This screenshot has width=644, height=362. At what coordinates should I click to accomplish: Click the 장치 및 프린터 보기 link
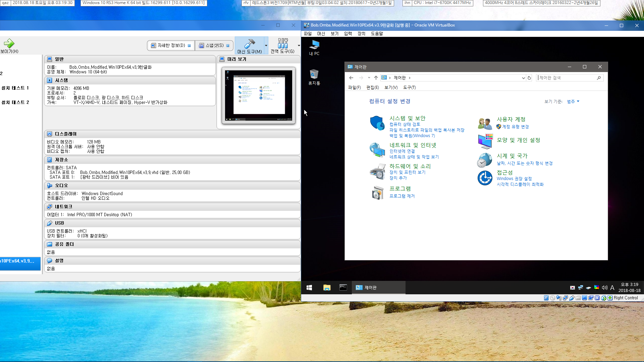(407, 172)
